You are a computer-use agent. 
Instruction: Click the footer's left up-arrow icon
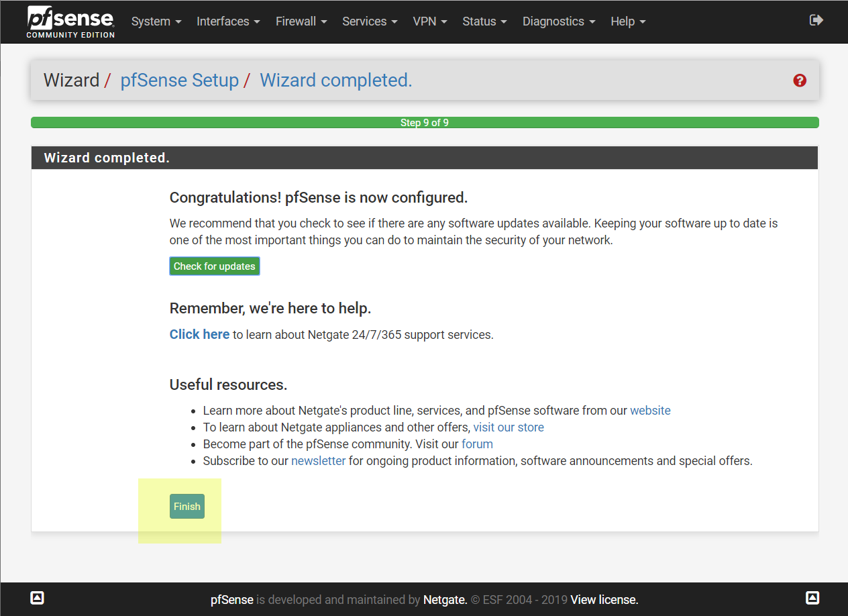point(38,598)
